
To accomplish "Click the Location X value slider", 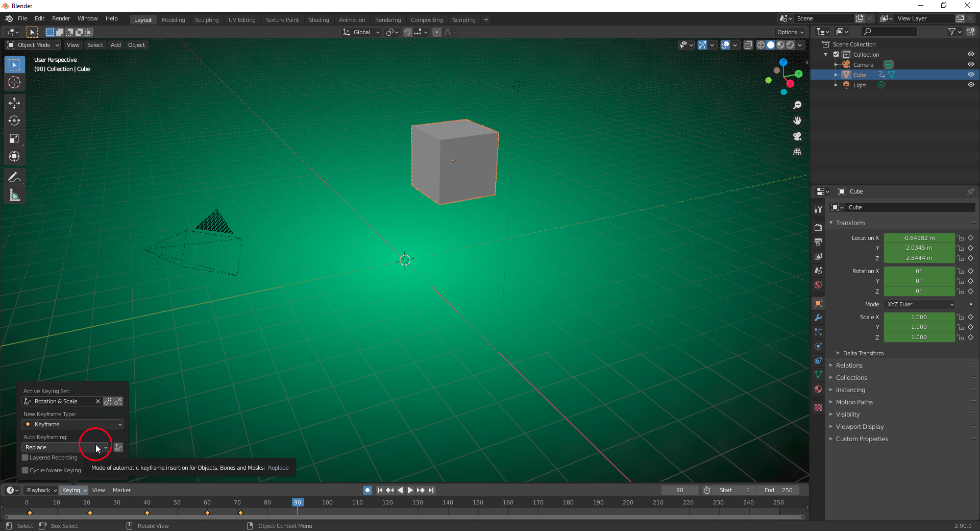I will tap(919, 238).
